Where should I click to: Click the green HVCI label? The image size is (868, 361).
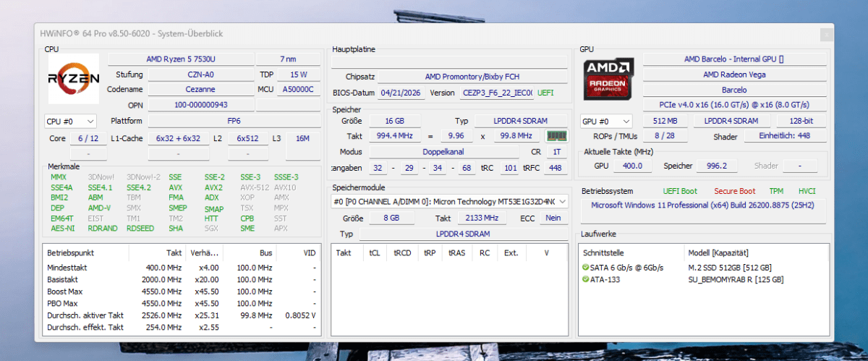(x=807, y=192)
